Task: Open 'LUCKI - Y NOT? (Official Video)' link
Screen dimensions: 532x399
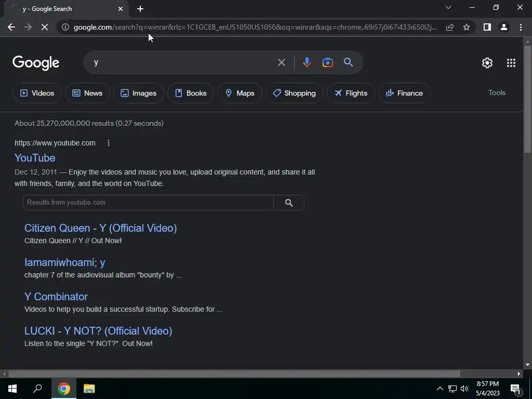Action: [98, 331]
